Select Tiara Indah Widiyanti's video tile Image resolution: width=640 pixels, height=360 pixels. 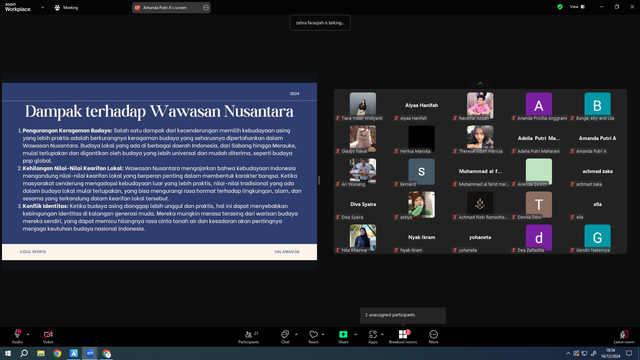[x=363, y=106]
